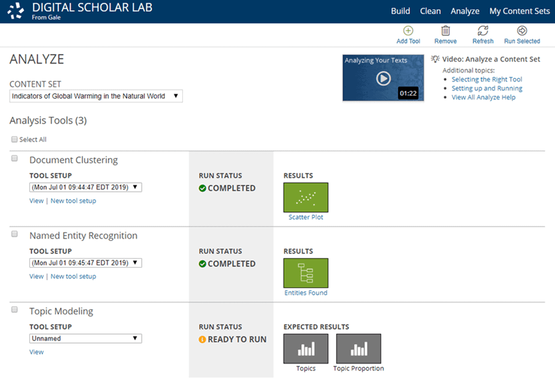Image resolution: width=555 pixels, height=392 pixels.
Task: Play the Analyzing Your Texts video
Action: coord(383,78)
